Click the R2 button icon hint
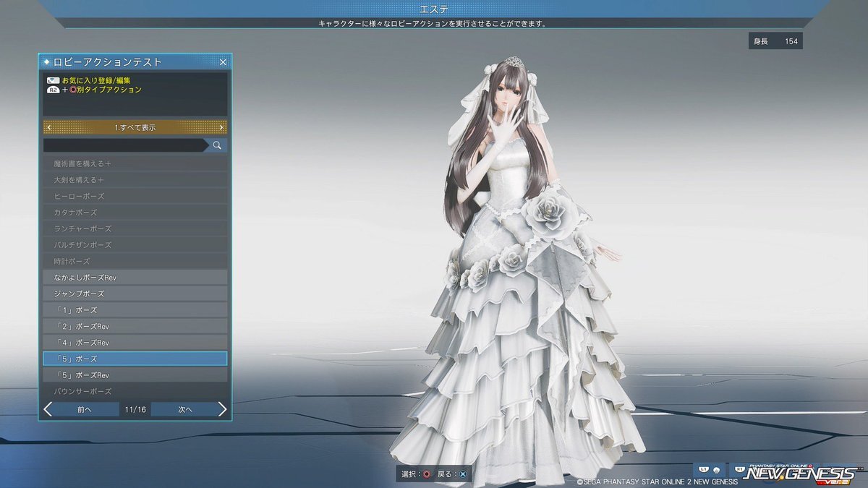Viewport: 868px width, 488px height. 53,90
